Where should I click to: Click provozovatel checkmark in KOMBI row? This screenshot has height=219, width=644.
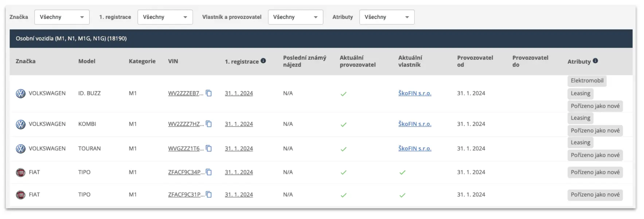pos(343,124)
